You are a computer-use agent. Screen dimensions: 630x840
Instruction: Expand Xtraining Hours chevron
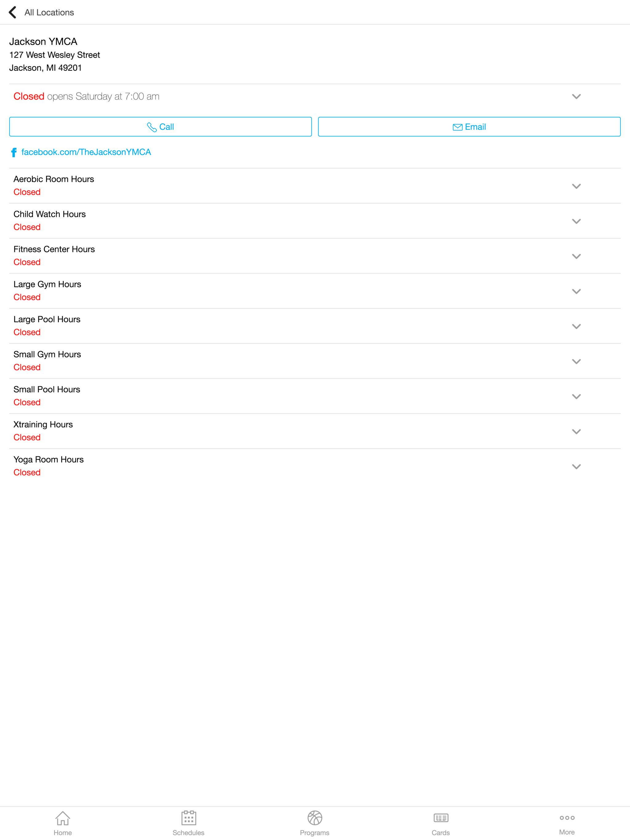[576, 431]
